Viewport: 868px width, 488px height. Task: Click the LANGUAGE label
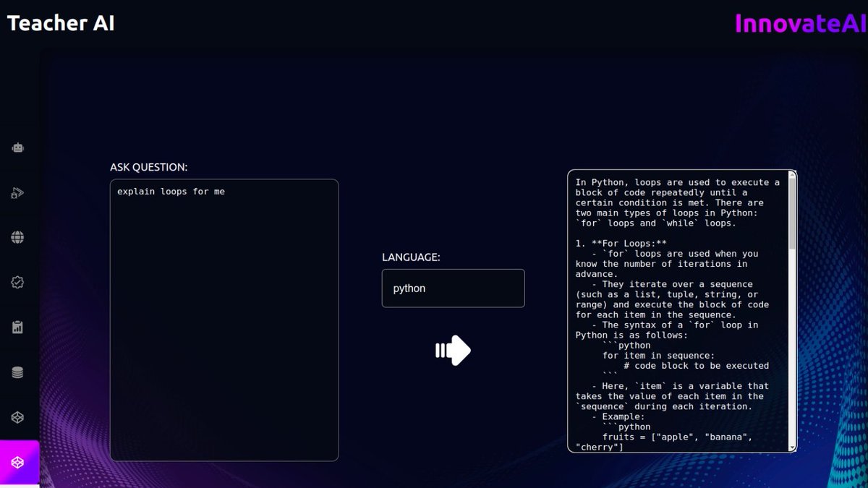(x=411, y=257)
